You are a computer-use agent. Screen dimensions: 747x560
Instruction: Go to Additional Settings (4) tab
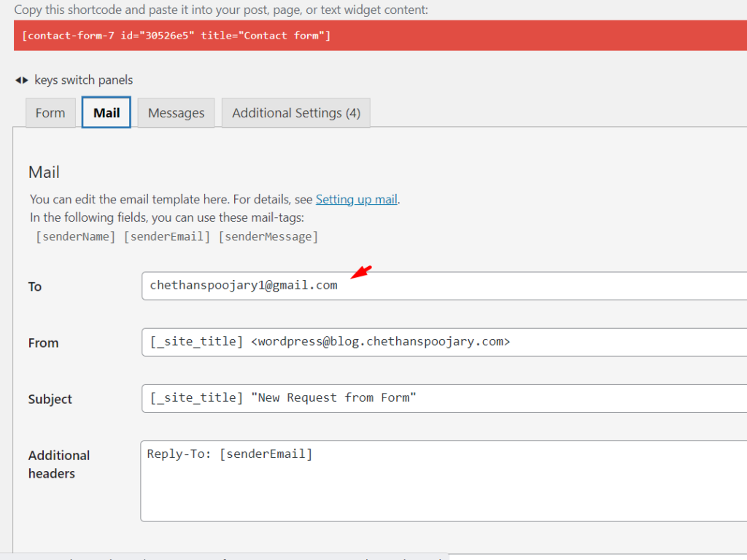pos(295,113)
